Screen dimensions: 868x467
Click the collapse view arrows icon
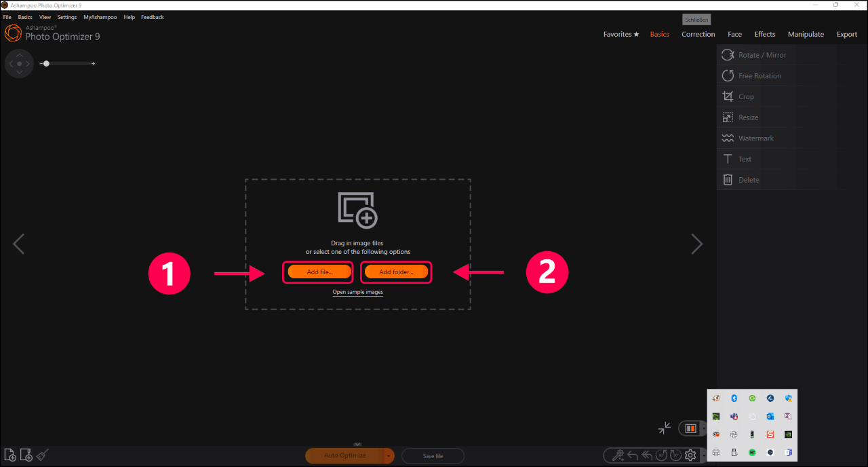[x=665, y=428]
